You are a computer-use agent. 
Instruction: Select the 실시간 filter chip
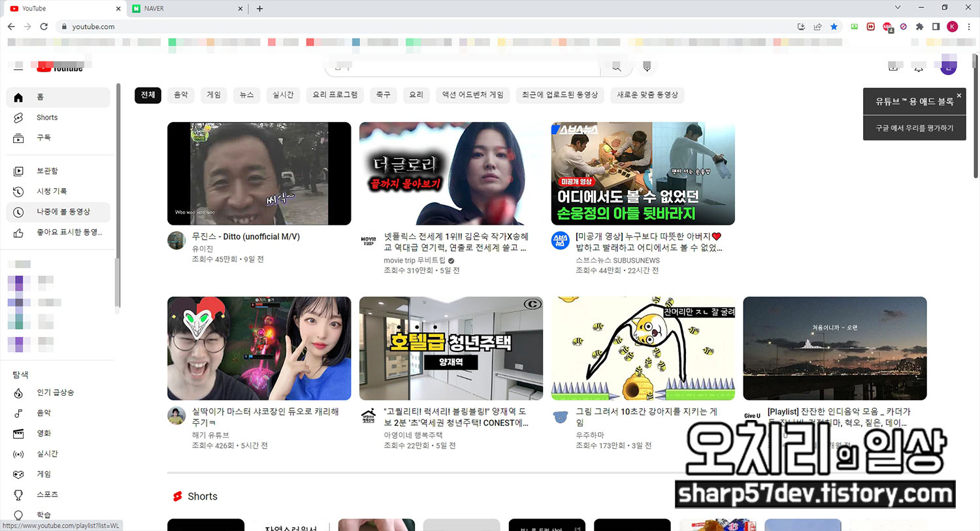tap(284, 95)
